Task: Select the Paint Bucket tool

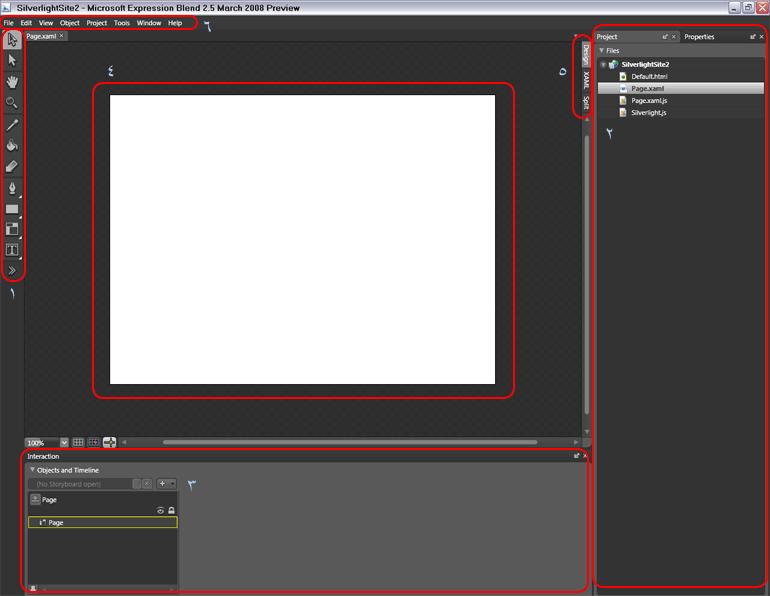Action: (x=12, y=145)
